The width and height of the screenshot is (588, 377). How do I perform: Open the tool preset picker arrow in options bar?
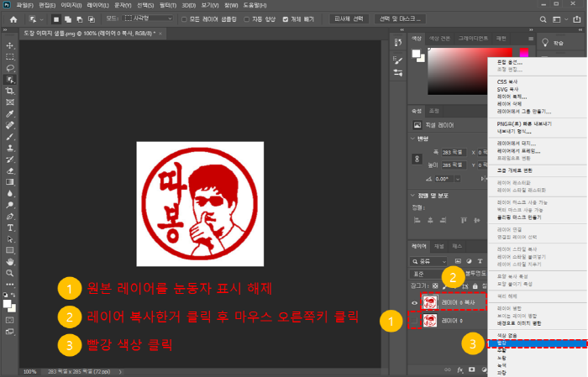click(42, 19)
